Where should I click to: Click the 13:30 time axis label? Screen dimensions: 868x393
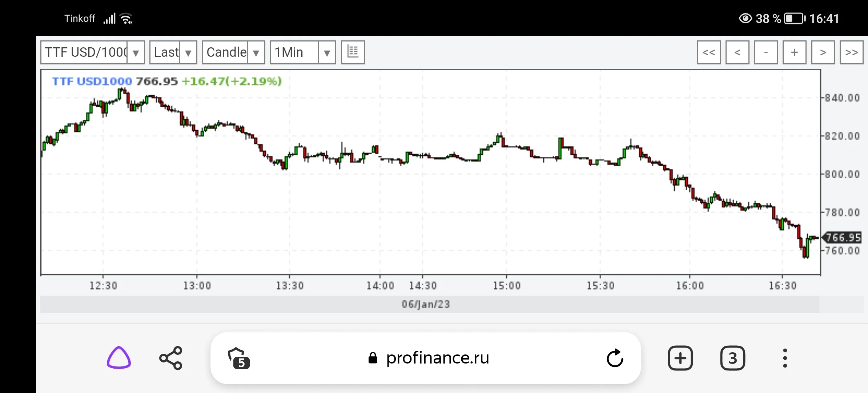point(290,286)
